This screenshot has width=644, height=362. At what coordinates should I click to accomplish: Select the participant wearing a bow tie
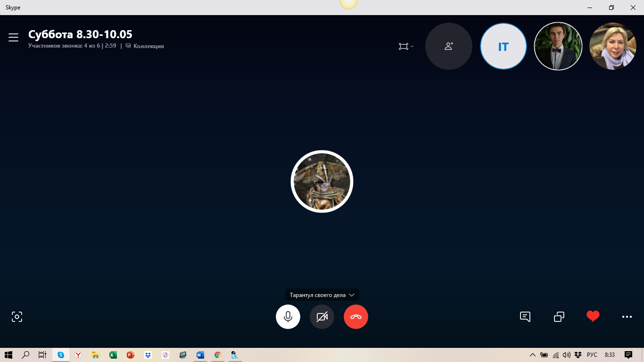tap(558, 46)
